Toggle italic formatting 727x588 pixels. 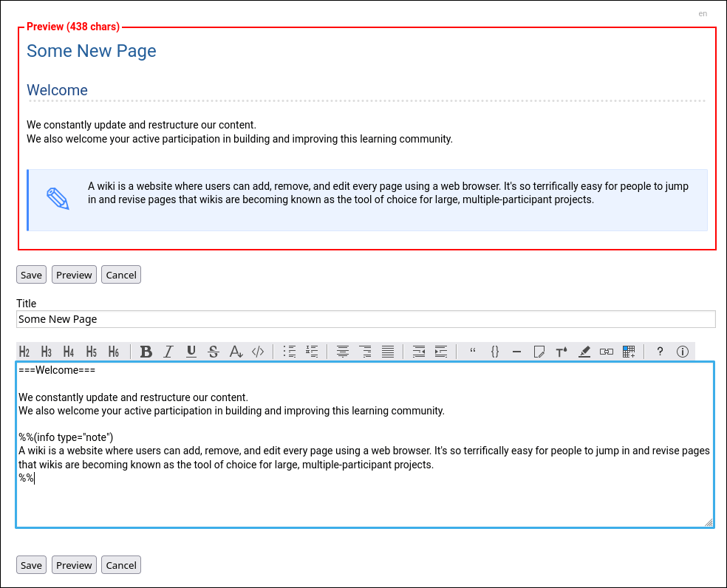coord(168,352)
